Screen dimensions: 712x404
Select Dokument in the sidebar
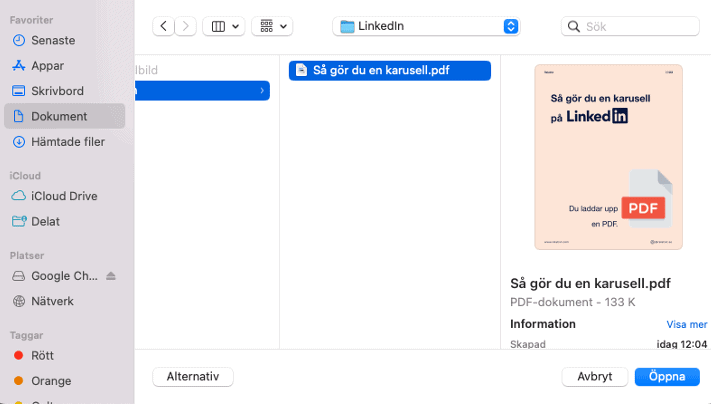tap(64, 116)
